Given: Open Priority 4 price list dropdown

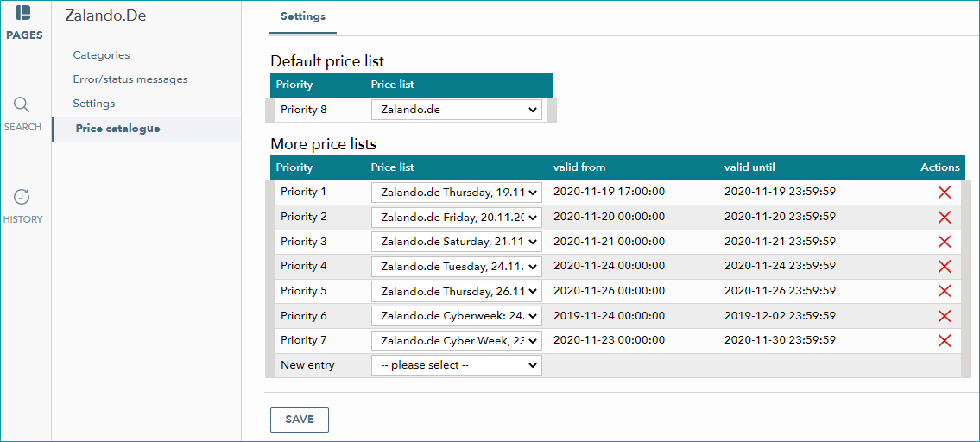Looking at the screenshot, I should point(456,267).
